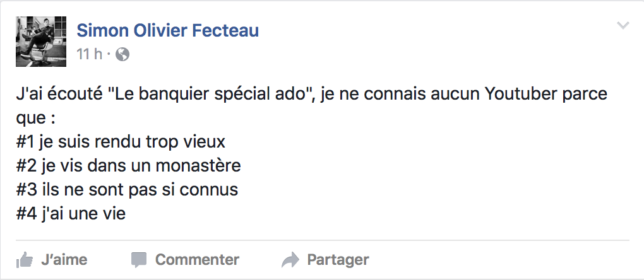Click the line "#1 je suis rendu trop vieux"
Viewport: 644px width, 280px height.
click(121, 143)
